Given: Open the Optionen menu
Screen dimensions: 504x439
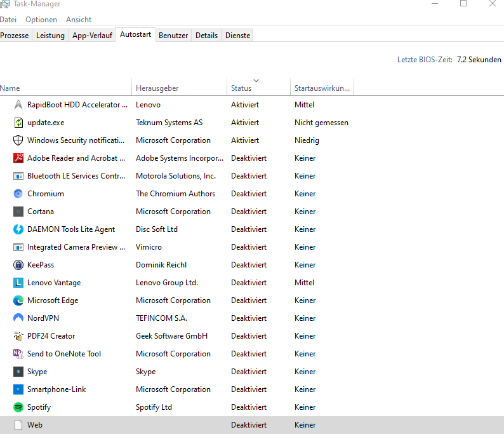Looking at the screenshot, I should click(x=41, y=20).
